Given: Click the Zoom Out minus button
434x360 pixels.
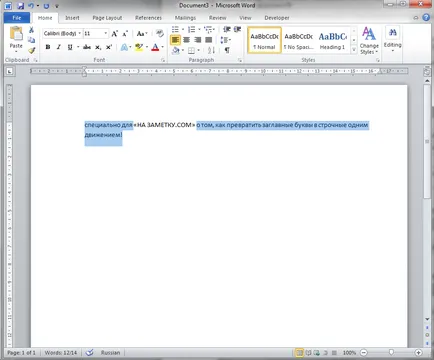Looking at the screenshot, I should [364, 352].
